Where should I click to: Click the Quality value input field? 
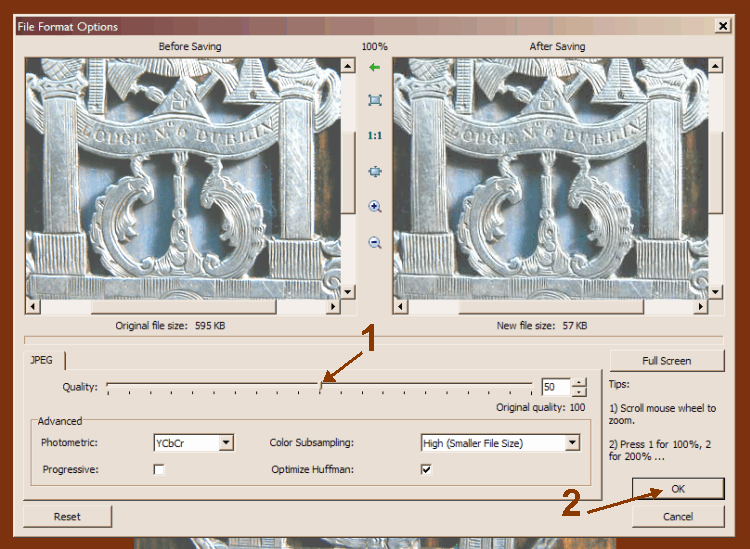click(x=556, y=387)
